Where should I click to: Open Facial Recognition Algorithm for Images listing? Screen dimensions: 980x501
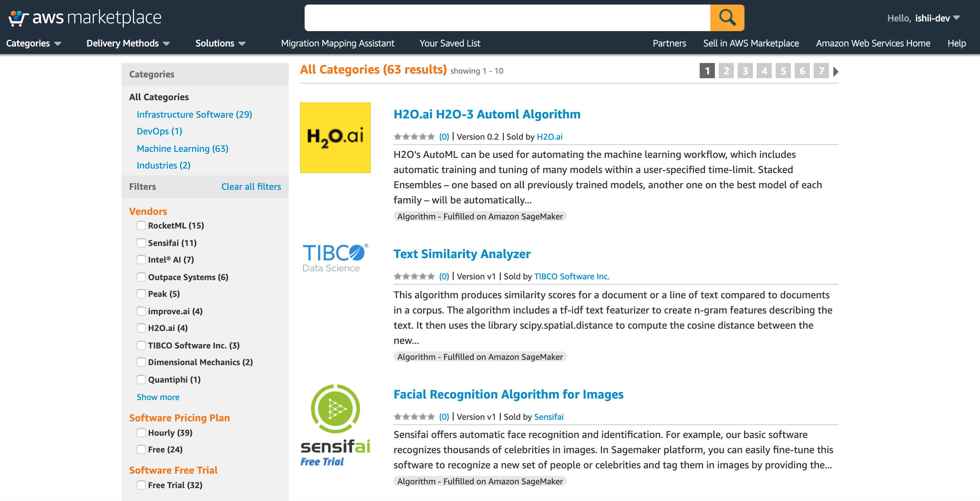pyautogui.click(x=508, y=394)
